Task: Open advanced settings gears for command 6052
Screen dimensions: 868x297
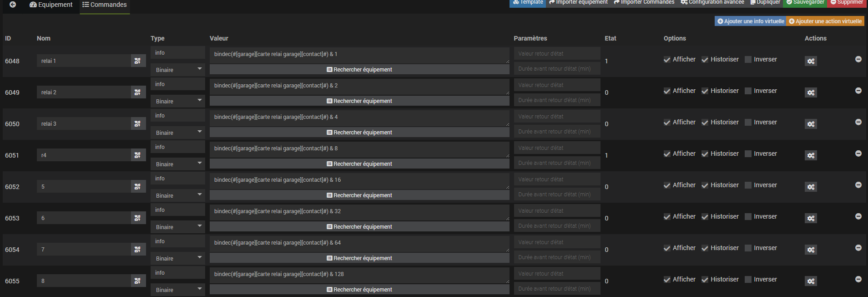Action: pos(811,187)
